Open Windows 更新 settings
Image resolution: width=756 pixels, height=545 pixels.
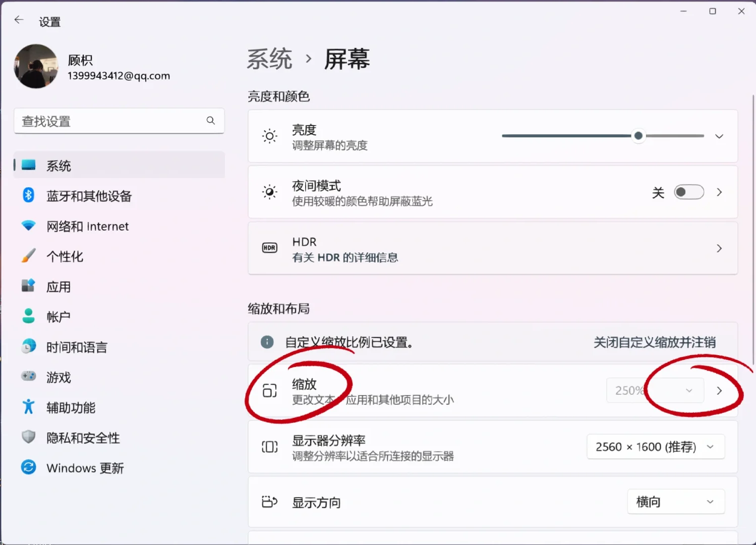[x=85, y=468]
